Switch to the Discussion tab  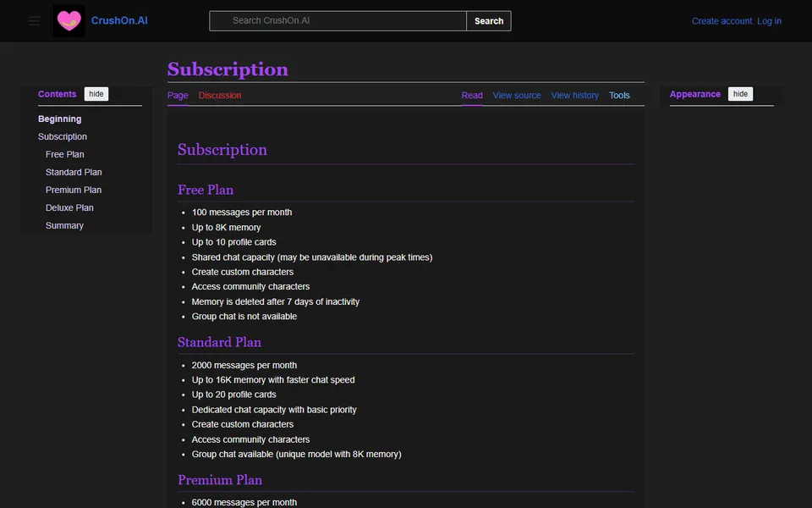point(220,96)
